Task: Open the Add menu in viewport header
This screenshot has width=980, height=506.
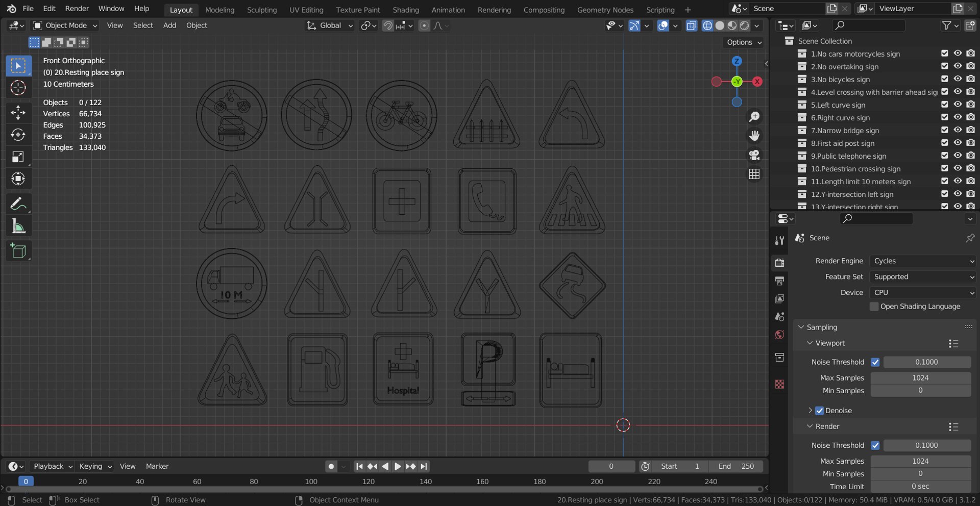Action: point(169,26)
